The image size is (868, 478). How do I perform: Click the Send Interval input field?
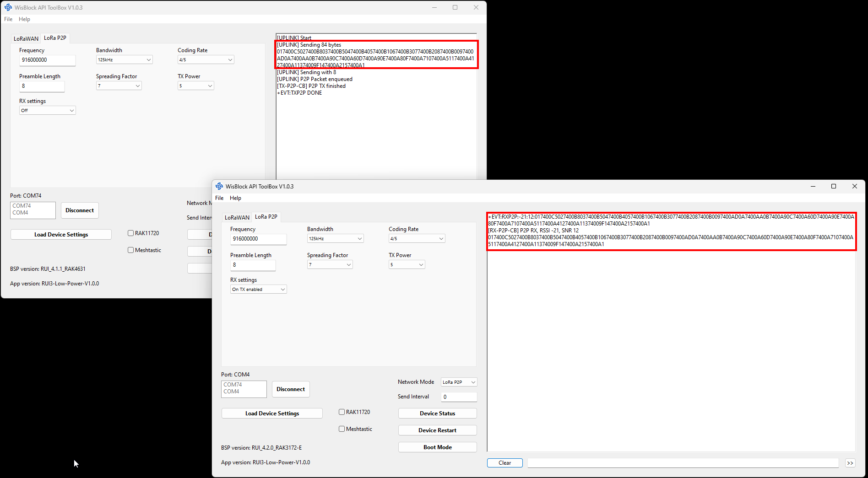[x=459, y=397]
